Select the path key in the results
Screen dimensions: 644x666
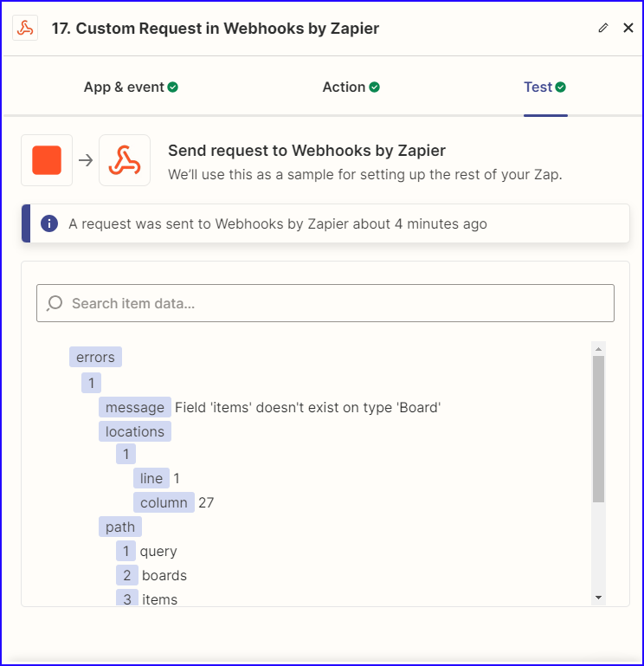pos(120,527)
